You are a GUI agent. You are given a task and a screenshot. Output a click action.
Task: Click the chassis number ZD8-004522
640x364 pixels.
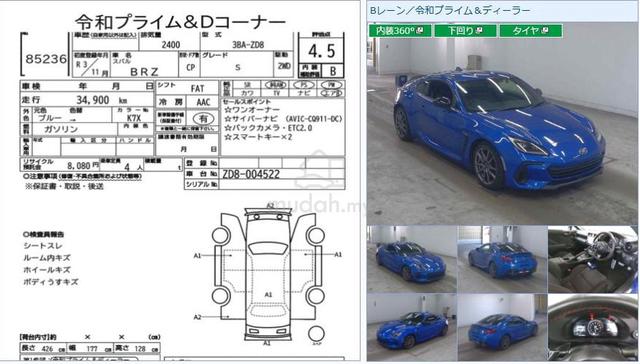(x=251, y=174)
